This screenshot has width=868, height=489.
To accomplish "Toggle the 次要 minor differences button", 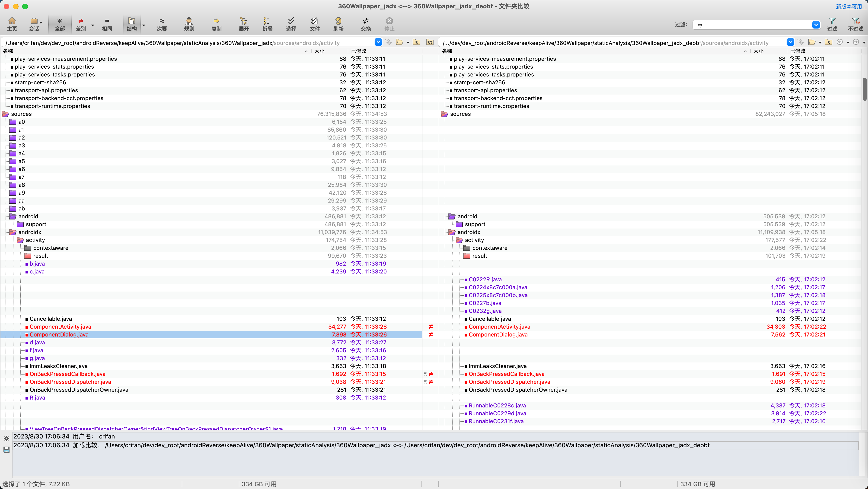I will (x=162, y=24).
